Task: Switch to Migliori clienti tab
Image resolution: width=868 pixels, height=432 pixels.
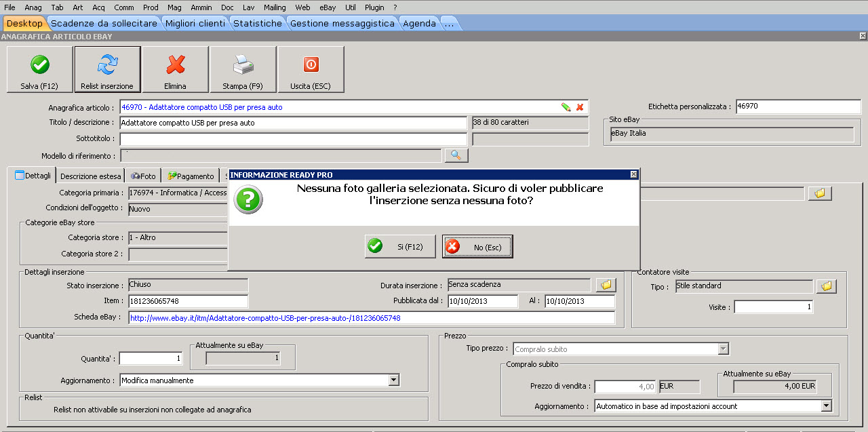Action: pyautogui.click(x=195, y=23)
